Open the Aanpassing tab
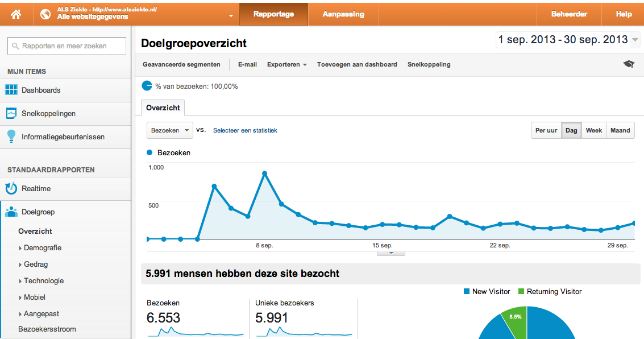Screen dimensions: 644x339 (x=343, y=14)
